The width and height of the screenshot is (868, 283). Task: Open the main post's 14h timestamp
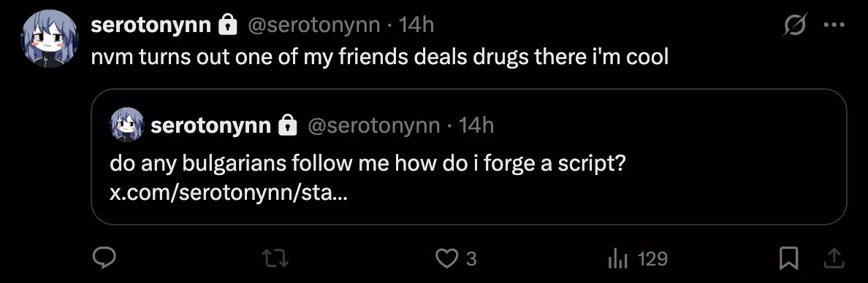tap(416, 25)
